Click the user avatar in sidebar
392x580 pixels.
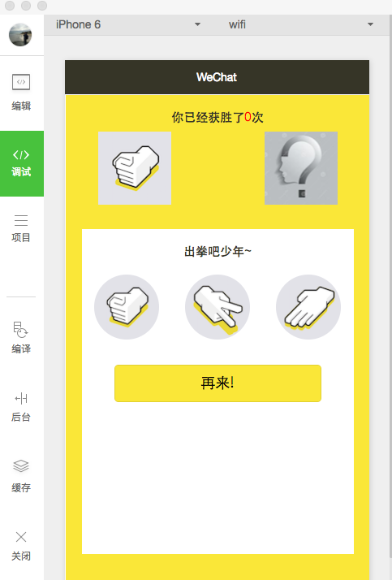(x=20, y=35)
